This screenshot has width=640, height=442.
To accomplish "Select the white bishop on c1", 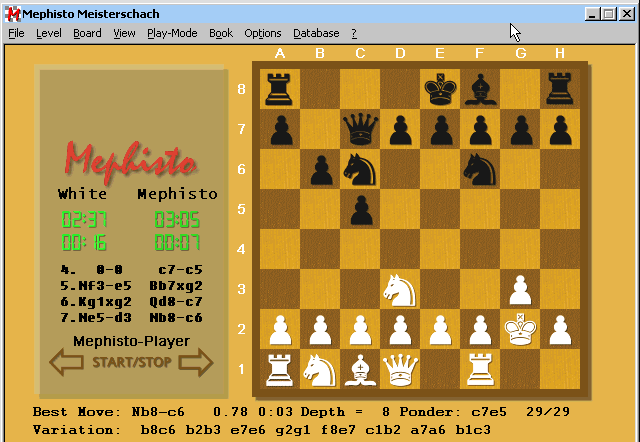I will [x=360, y=369].
